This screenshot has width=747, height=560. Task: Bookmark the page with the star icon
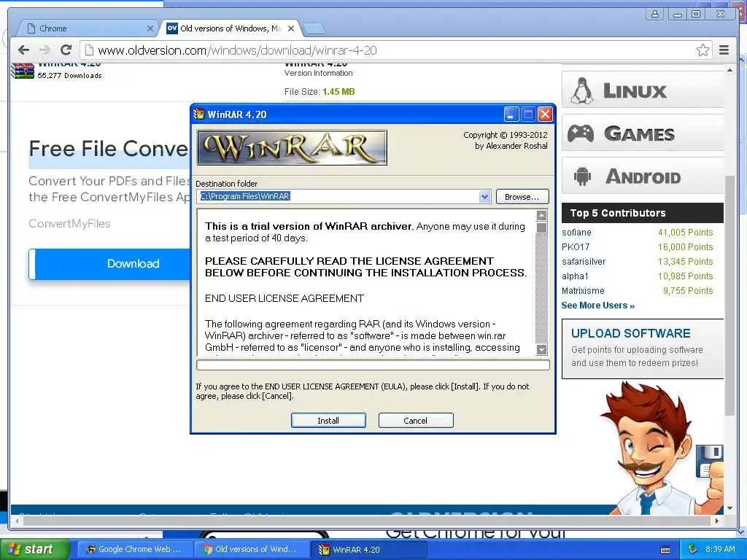[x=703, y=50]
